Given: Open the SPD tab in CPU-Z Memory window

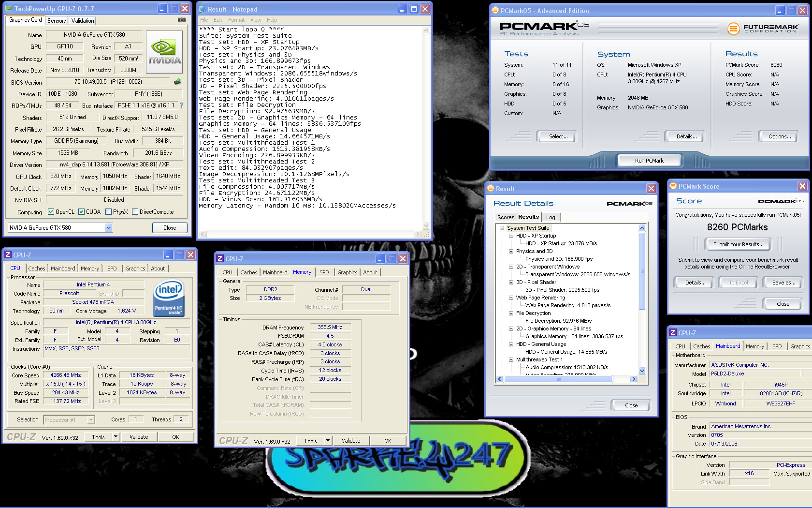Looking at the screenshot, I should tap(324, 272).
